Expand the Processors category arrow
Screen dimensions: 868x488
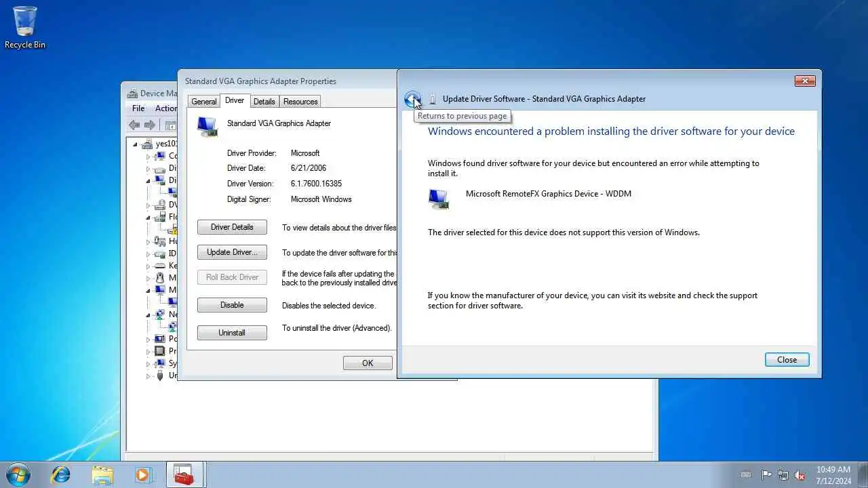pos(148,352)
